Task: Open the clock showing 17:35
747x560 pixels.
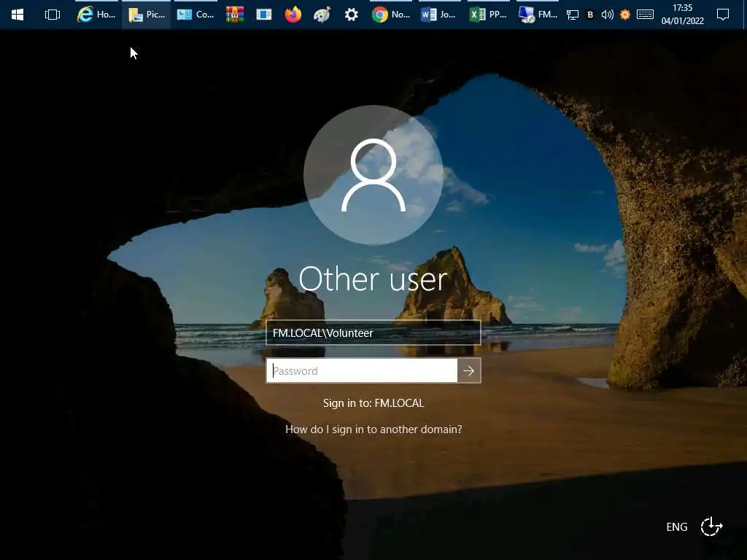Action: click(x=682, y=15)
